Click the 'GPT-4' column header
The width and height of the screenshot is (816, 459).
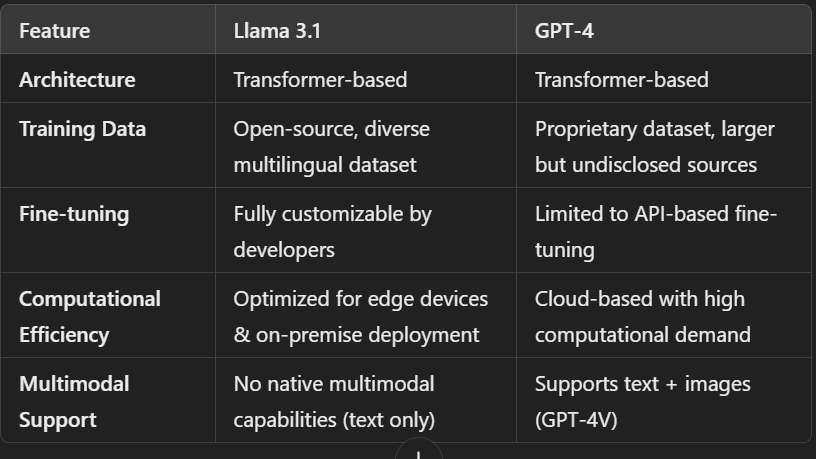[565, 31]
